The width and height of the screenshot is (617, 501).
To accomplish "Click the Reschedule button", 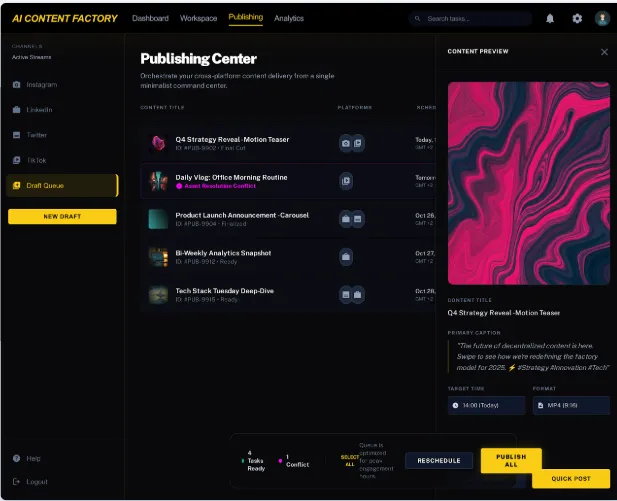I will [439, 460].
